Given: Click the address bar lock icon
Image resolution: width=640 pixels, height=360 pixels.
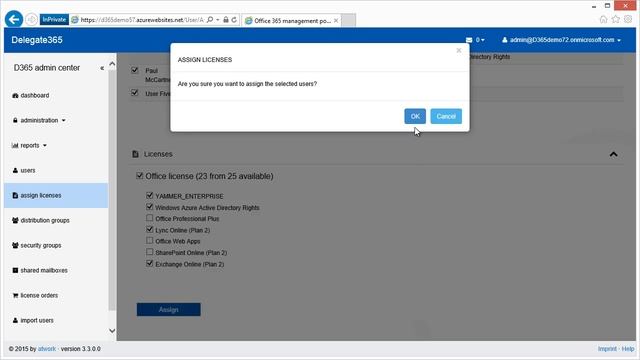Looking at the screenshot, I should [226, 20].
